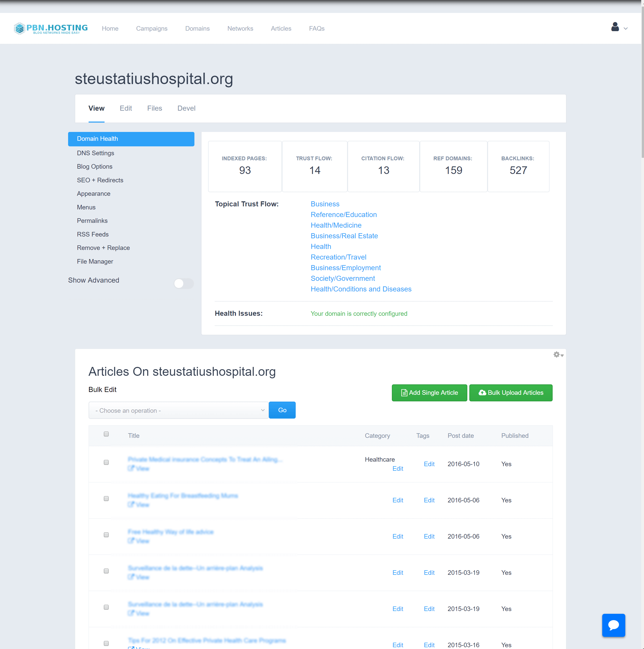This screenshot has width=644, height=649.
Task: Open Health/Medicine topical trust link
Action: (x=336, y=225)
